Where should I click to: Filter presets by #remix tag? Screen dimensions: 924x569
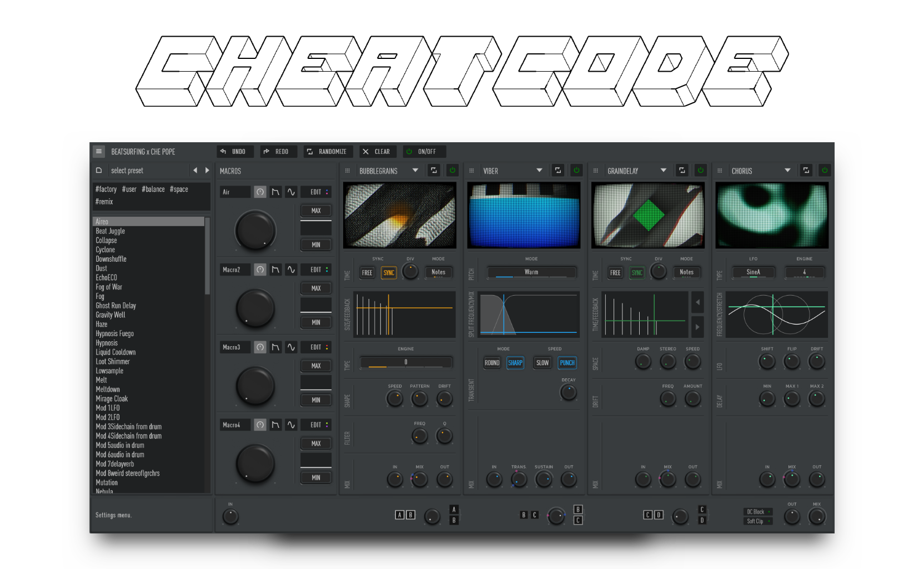click(104, 202)
